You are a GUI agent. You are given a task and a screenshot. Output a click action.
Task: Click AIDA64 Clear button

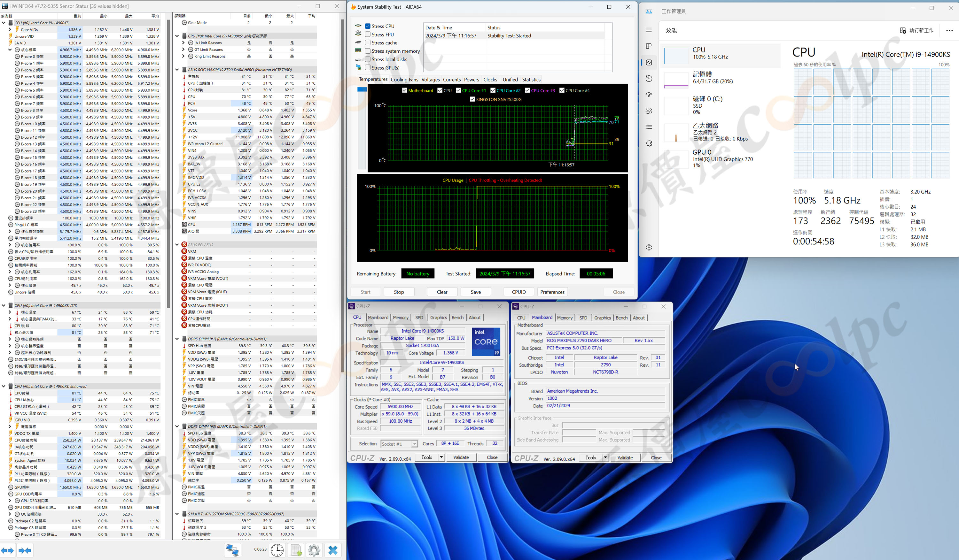tap(442, 292)
